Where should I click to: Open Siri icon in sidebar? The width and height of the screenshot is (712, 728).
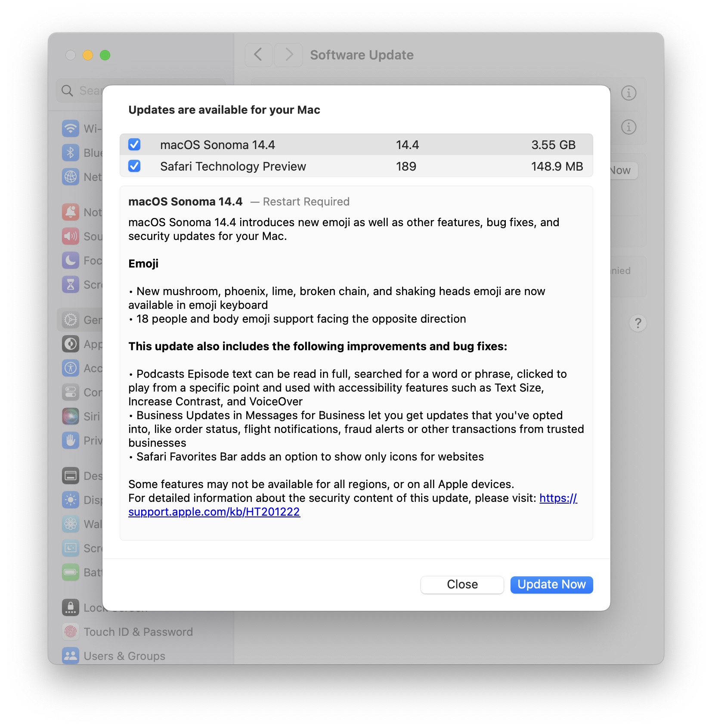click(x=71, y=416)
